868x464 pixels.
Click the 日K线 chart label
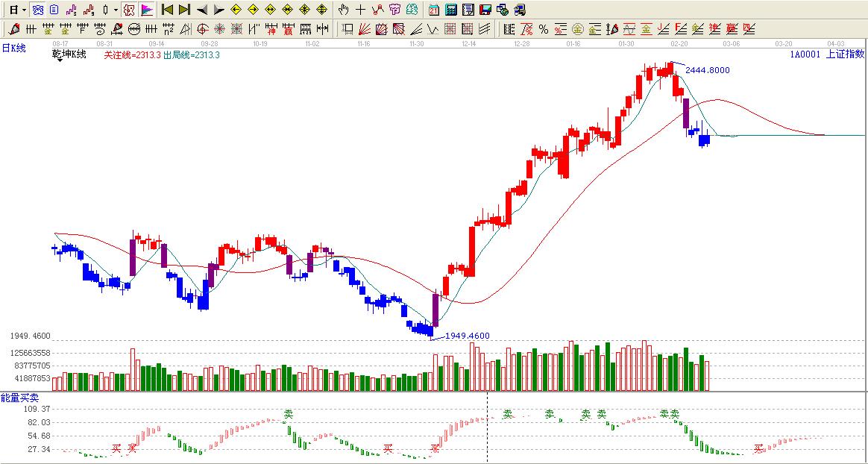[13, 47]
